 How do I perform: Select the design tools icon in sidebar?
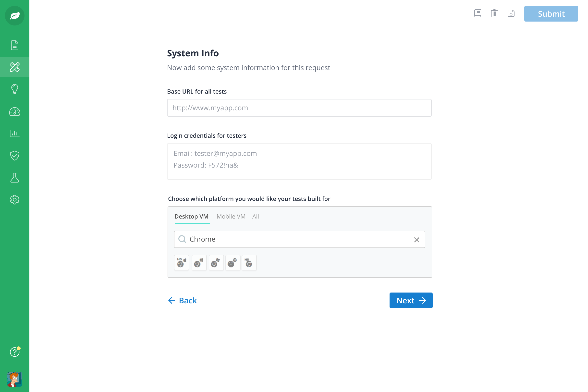point(15,67)
